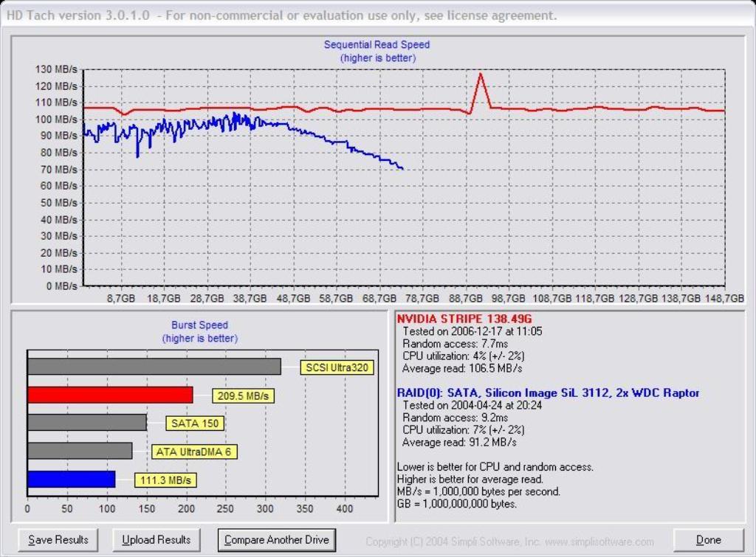Click the 209.5 MB/s value label
This screenshot has height=557, width=756.
coord(243,396)
